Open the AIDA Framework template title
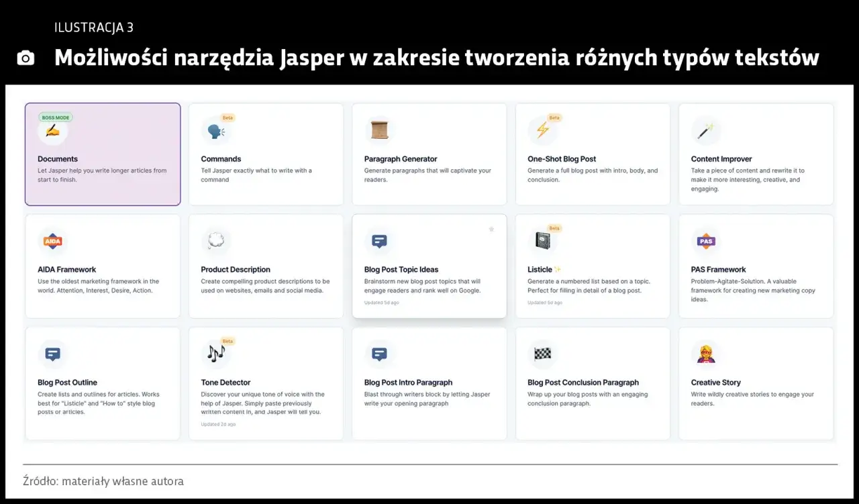This screenshot has height=504, width=859. [x=67, y=270]
